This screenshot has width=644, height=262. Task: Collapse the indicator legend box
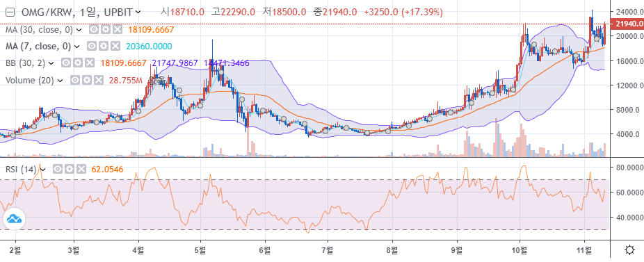[10, 13]
